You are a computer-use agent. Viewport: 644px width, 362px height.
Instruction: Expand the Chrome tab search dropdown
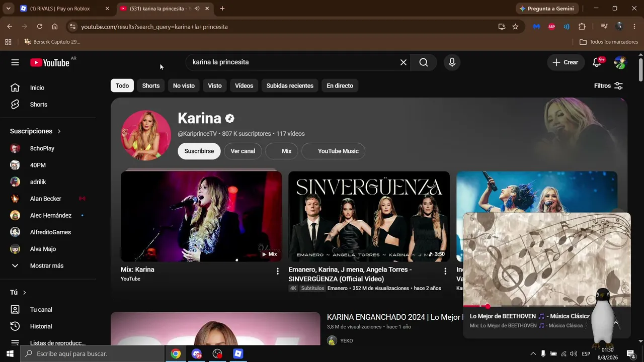pyautogui.click(x=8, y=9)
